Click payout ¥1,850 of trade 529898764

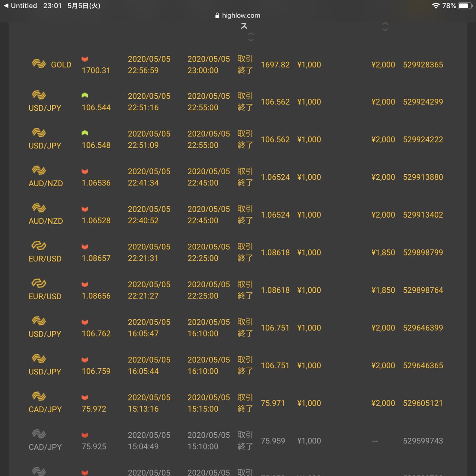coord(383,290)
